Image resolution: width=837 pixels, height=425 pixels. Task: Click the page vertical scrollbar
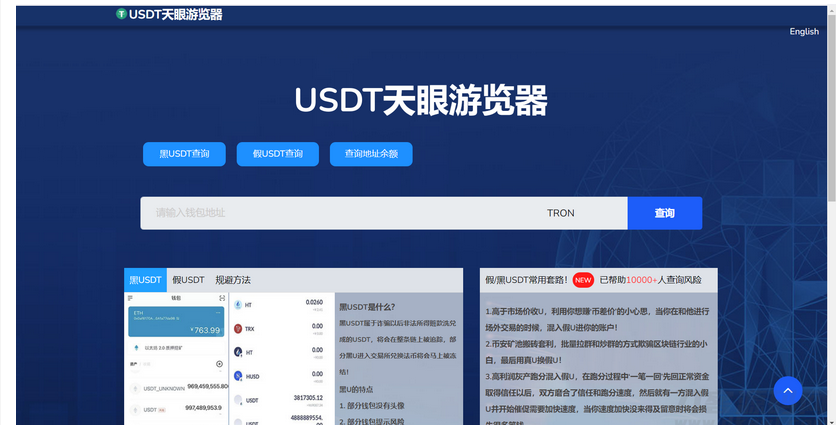coord(832,107)
